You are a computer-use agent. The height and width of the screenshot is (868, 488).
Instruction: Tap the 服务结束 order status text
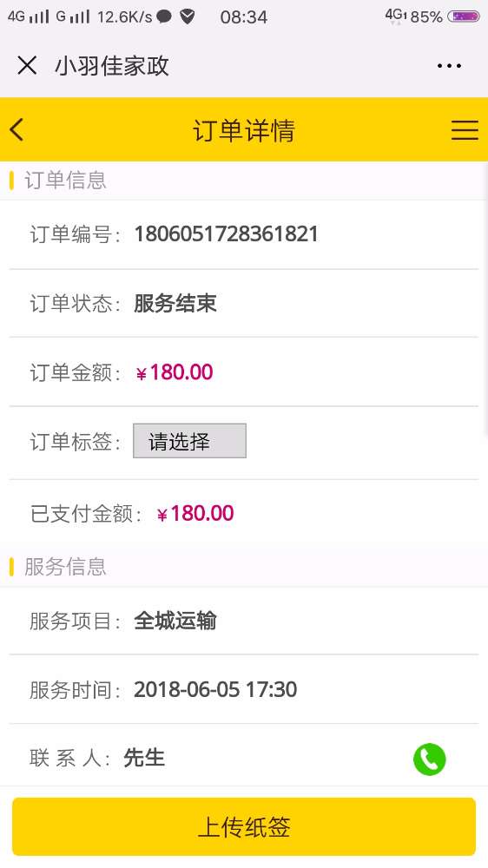175,303
